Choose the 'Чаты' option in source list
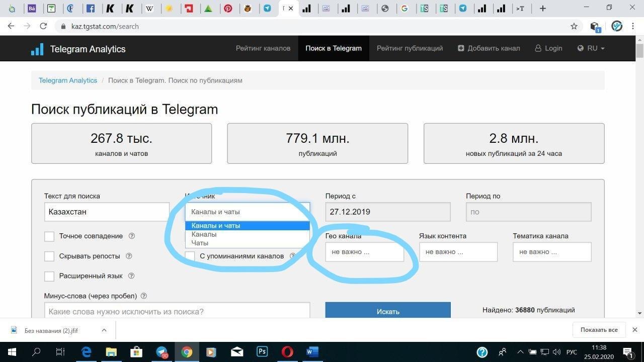Screen dimensions: 644x362 point(248,243)
